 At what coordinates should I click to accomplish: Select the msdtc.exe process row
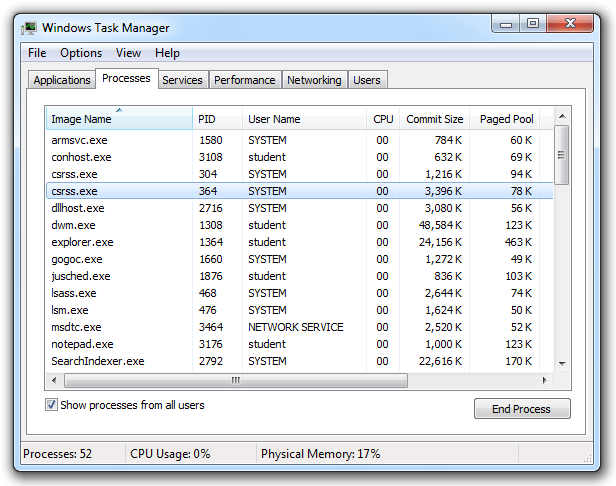click(299, 327)
